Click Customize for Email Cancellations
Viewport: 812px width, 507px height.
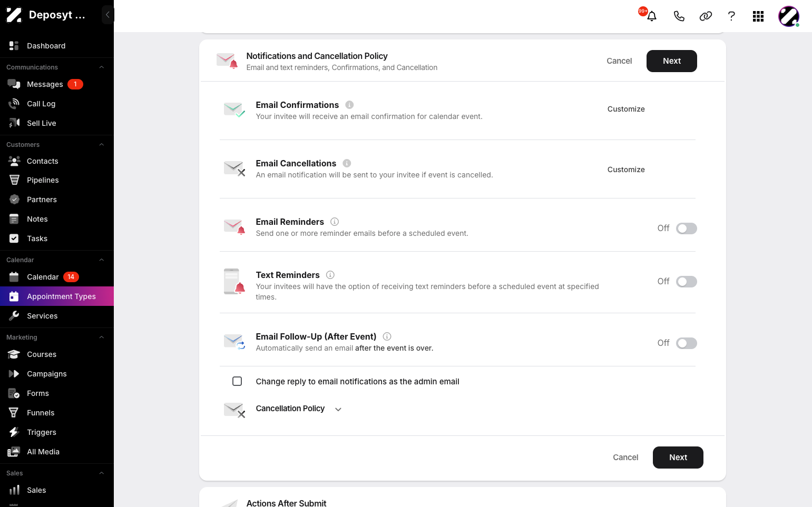(x=626, y=170)
